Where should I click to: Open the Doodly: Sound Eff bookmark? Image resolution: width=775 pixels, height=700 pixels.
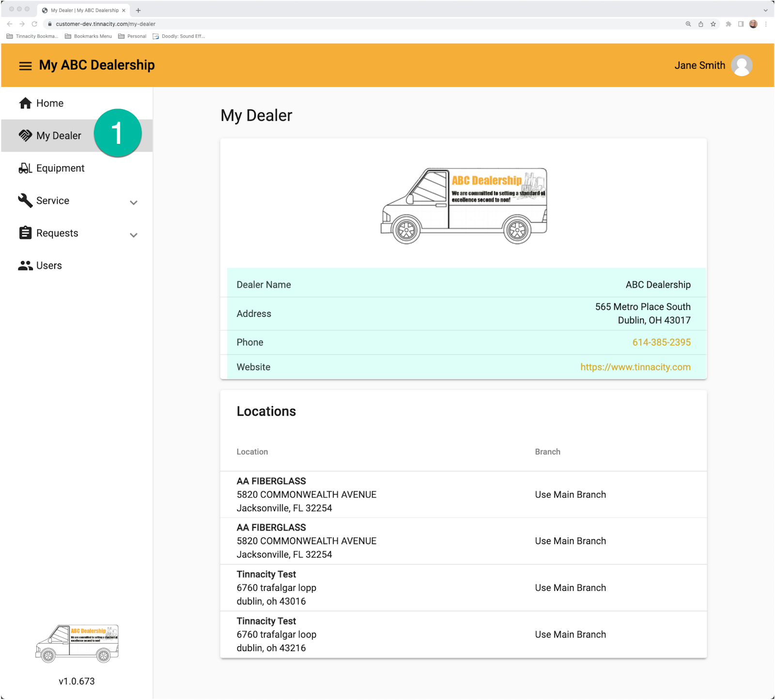point(179,36)
